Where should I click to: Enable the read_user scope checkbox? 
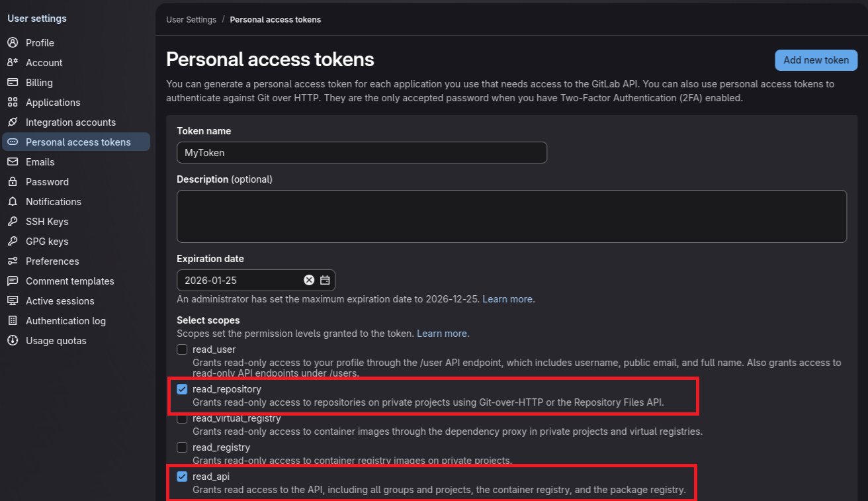coord(182,349)
